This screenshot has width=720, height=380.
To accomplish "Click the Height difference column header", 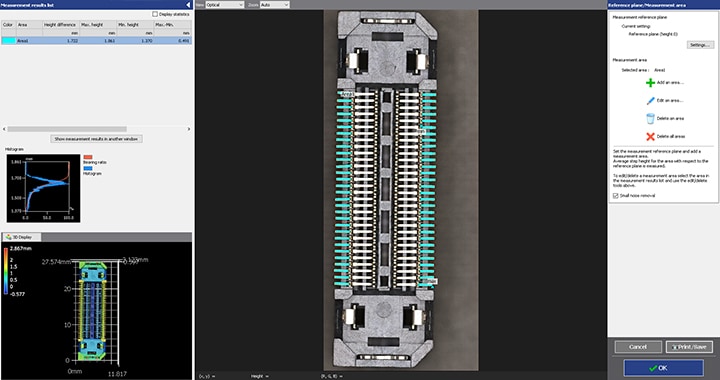I will 61,25.
